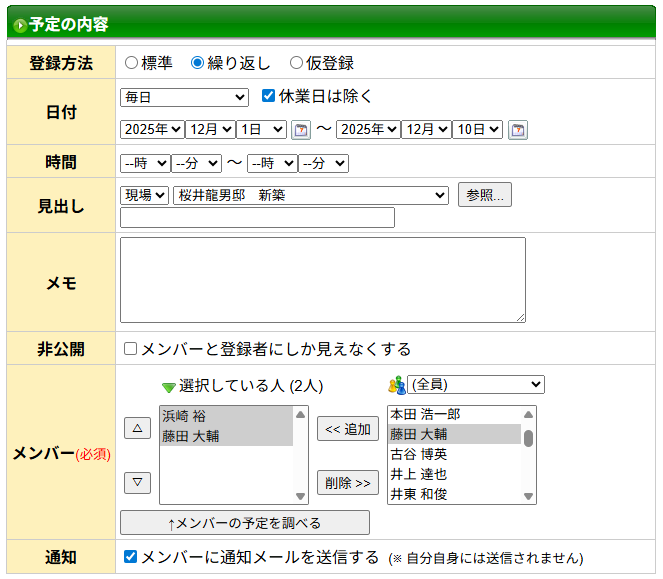
Task: Select the 標準 registration method
Action: tap(132, 63)
